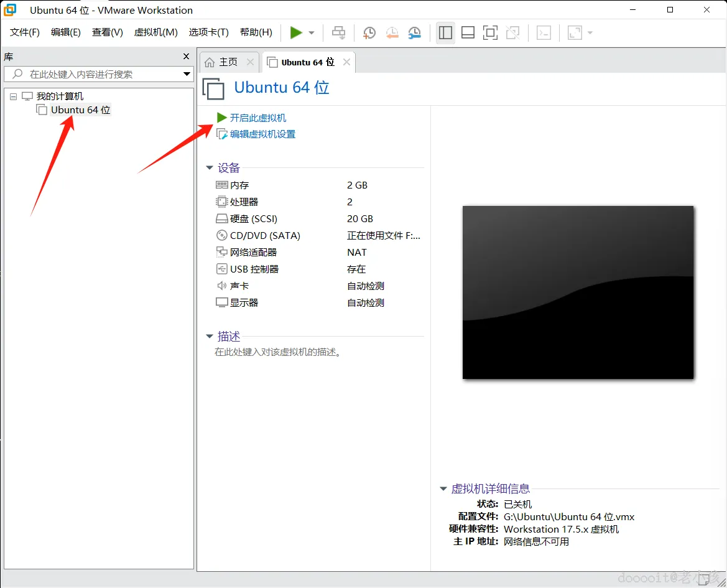This screenshot has height=588, width=727.
Task: Click the G:\Ubuntu\Ubuntu 64 位.vmx path
Action: pyautogui.click(x=569, y=516)
